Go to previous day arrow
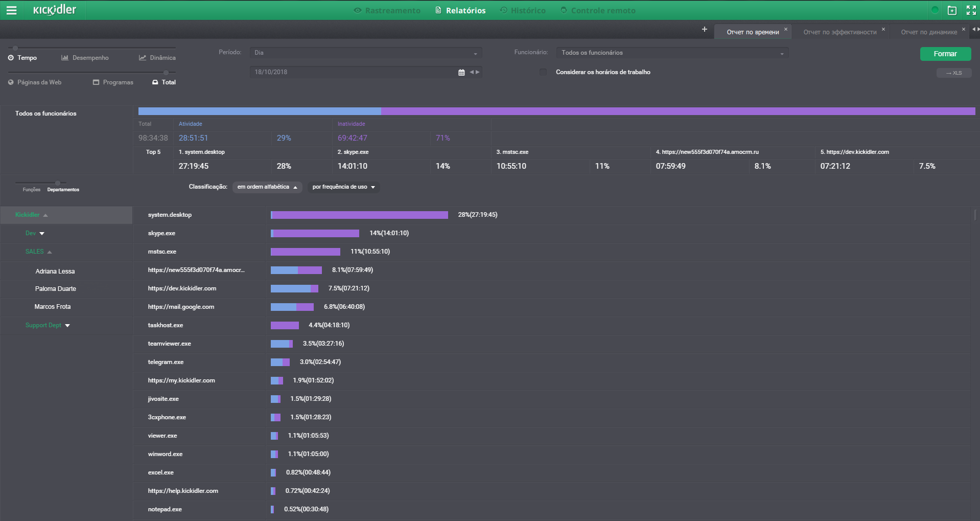Viewport: 980px width, 521px height. 472,72
